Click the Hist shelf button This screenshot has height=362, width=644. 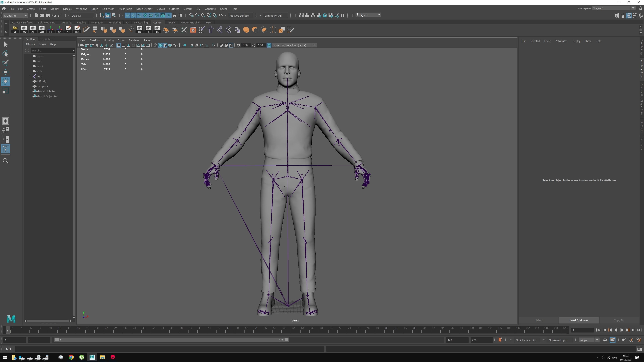pos(77,29)
